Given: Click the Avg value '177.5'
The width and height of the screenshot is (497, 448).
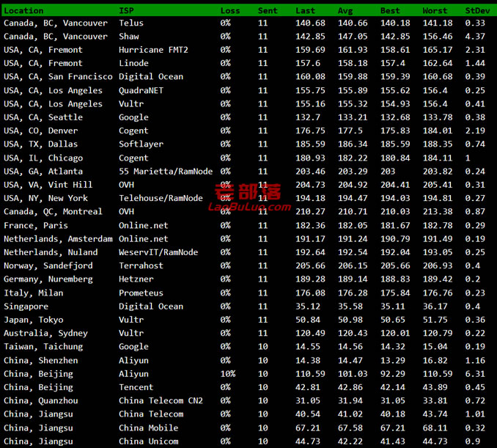Looking at the screenshot, I should pyautogui.click(x=350, y=131).
